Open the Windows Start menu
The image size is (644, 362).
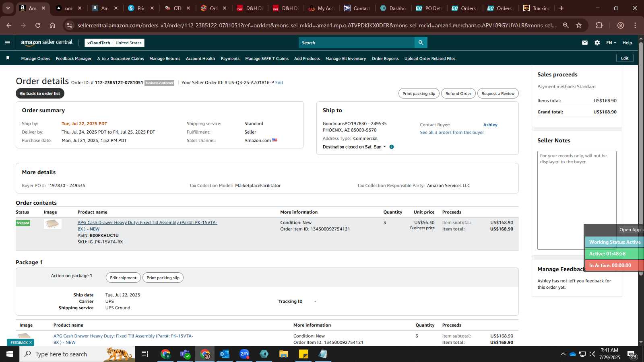(x=10, y=354)
